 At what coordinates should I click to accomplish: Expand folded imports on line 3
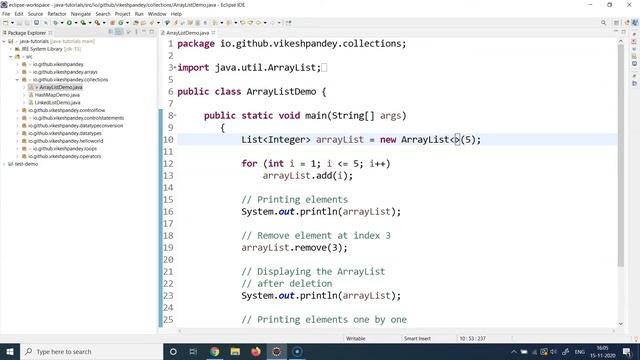pos(175,67)
